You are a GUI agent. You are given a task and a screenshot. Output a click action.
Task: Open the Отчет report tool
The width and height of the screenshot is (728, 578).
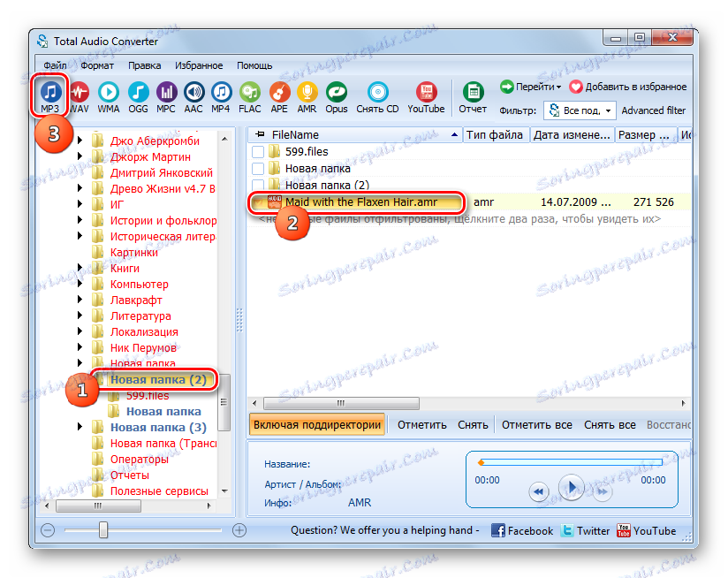[473, 96]
